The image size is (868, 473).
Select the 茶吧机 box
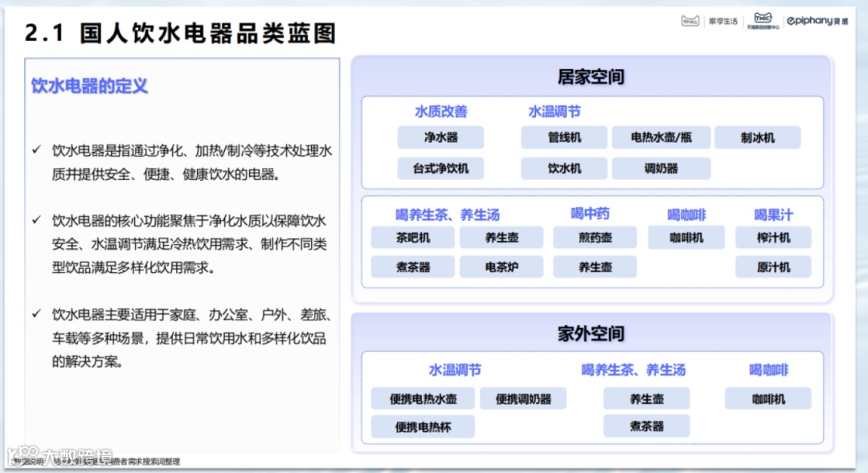pos(413,238)
